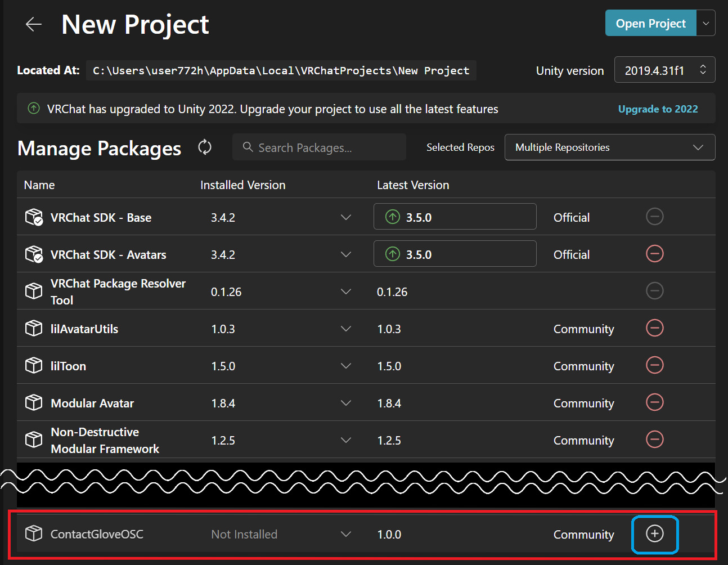The image size is (728, 565).
Task: Click the Unity version label
Action: [x=570, y=70]
